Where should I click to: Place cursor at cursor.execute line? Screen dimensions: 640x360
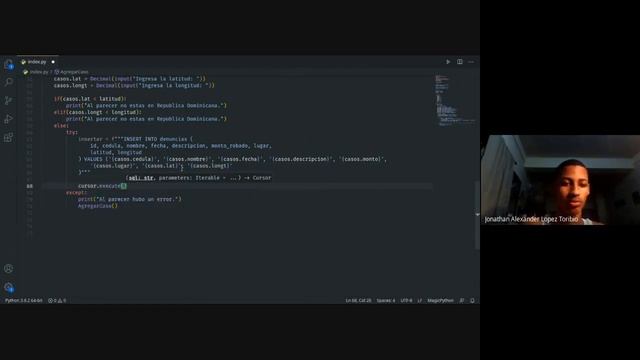coord(102,186)
